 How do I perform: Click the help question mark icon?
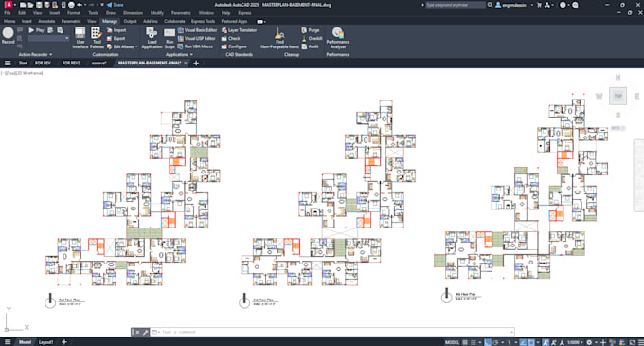563,5
